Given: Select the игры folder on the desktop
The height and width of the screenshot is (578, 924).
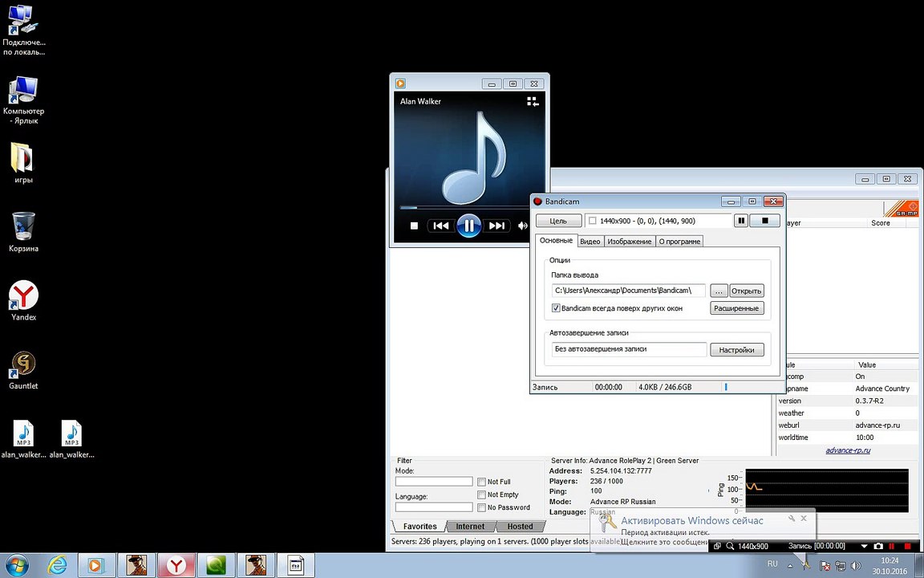Looking at the screenshot, I should 23,164.
